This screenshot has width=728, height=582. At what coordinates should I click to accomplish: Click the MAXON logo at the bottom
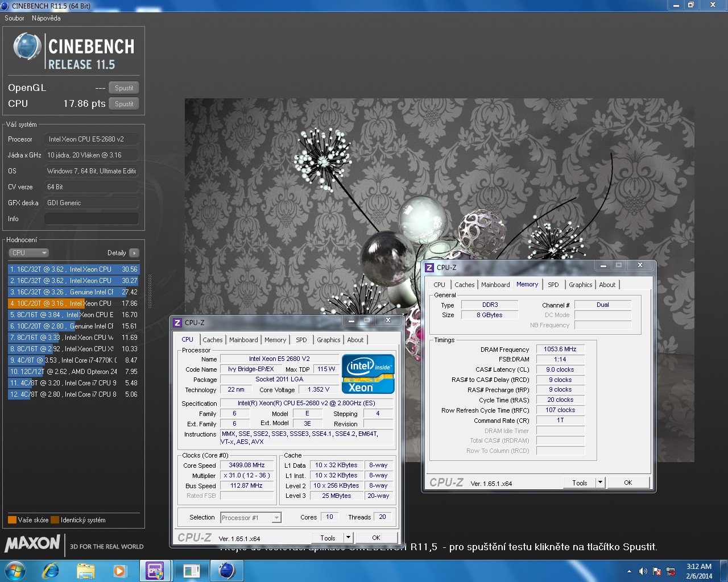point(32,543)
